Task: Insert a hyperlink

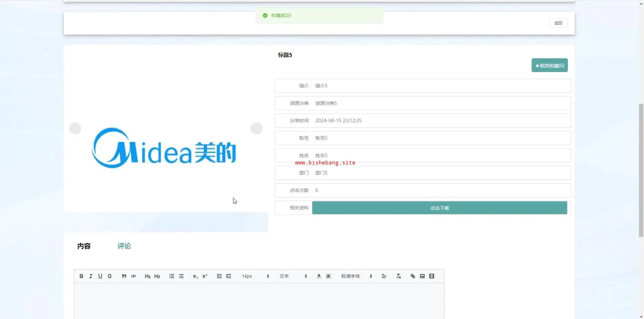Action: [413, 276]
